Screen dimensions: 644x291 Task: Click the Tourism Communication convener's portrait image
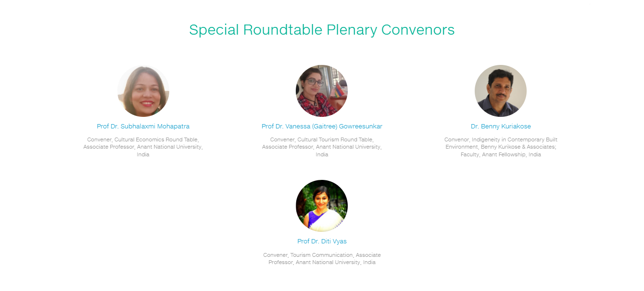[322, 206]
